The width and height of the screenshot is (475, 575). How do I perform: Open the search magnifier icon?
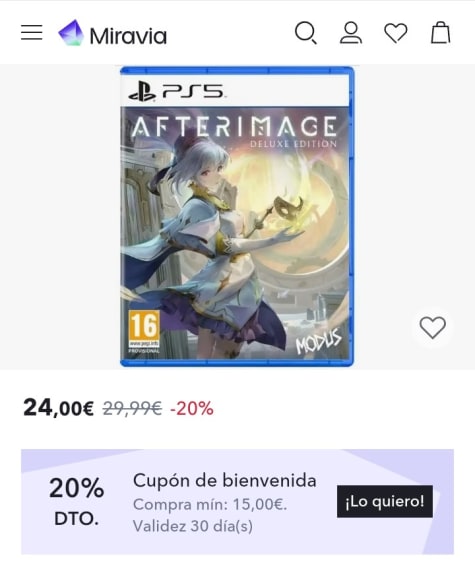tap(306, 33)
